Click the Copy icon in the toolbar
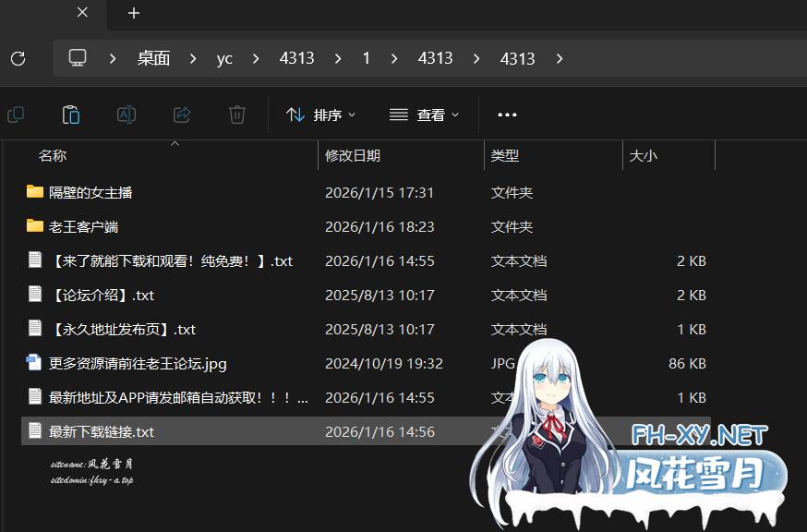The width and height of the screenshot is (807, 532). click(x=15, y=114)
